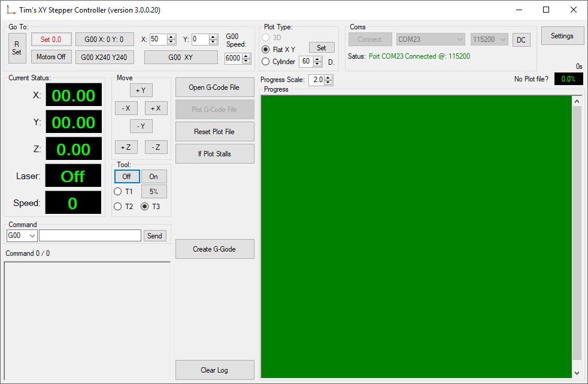588x384 pixels.
Task: Decrease Progress Scale with down arrow
Action: [328, 83]
